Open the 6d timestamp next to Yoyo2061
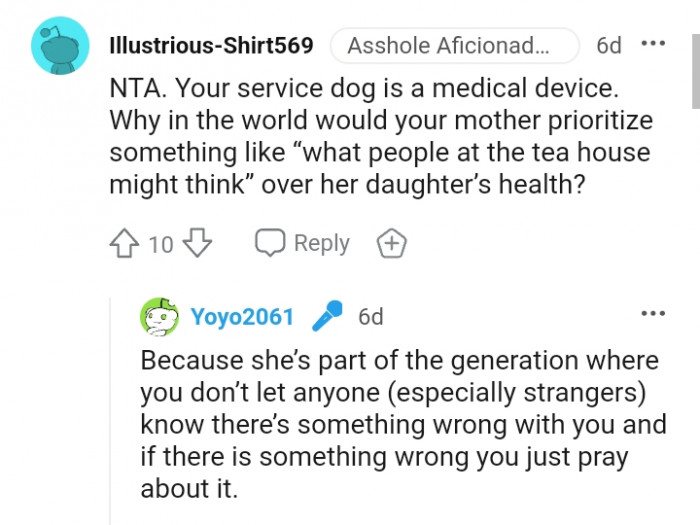The image size is (700, 525). pos(370,317)
